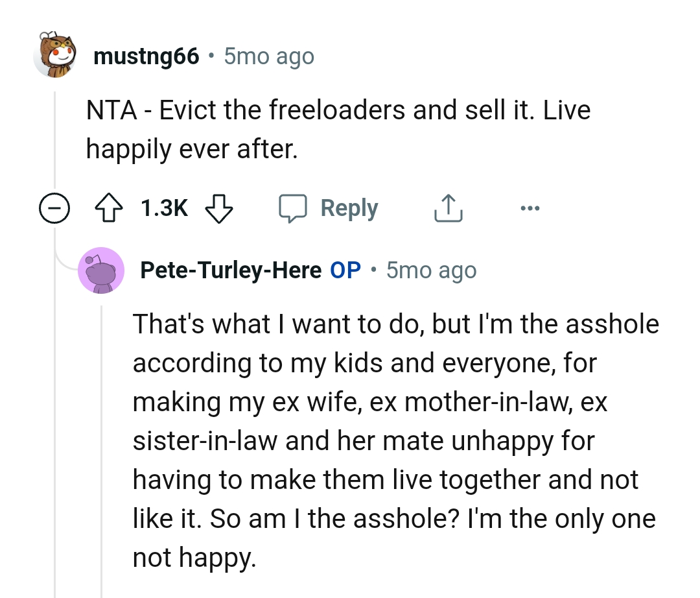
Task: Click the OP badge next to the username
Action: 344,270
